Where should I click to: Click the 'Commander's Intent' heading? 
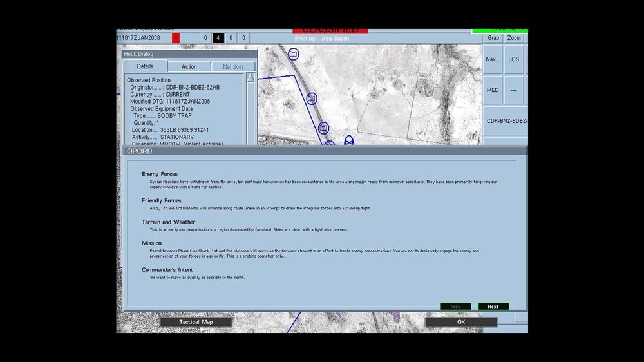point(167,270)
